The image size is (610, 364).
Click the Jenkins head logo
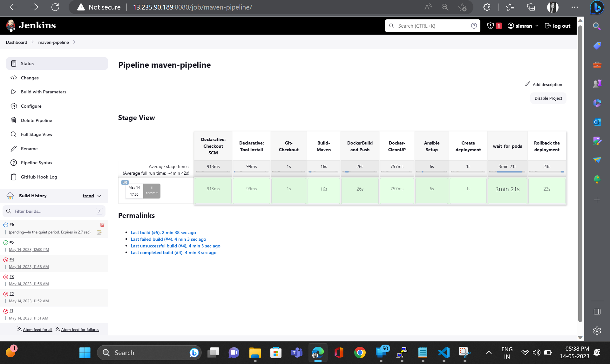coord(10,25)
